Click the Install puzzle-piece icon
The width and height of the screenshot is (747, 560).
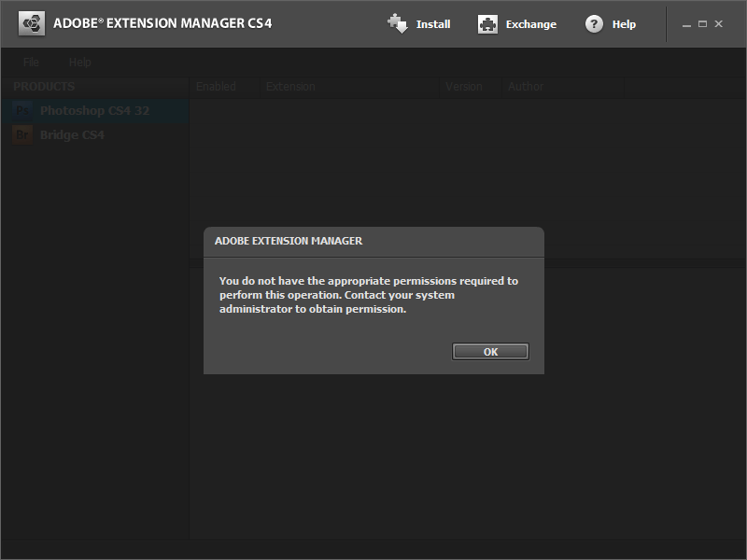[x=398, y=24]
